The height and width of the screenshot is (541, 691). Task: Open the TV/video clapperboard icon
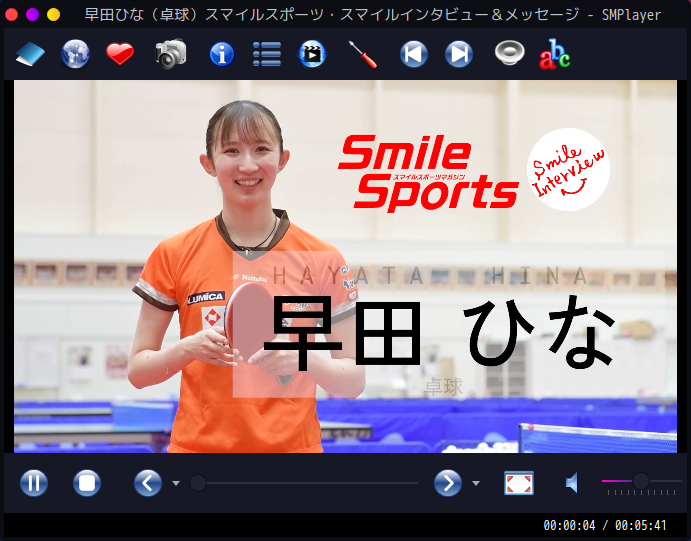312,54
